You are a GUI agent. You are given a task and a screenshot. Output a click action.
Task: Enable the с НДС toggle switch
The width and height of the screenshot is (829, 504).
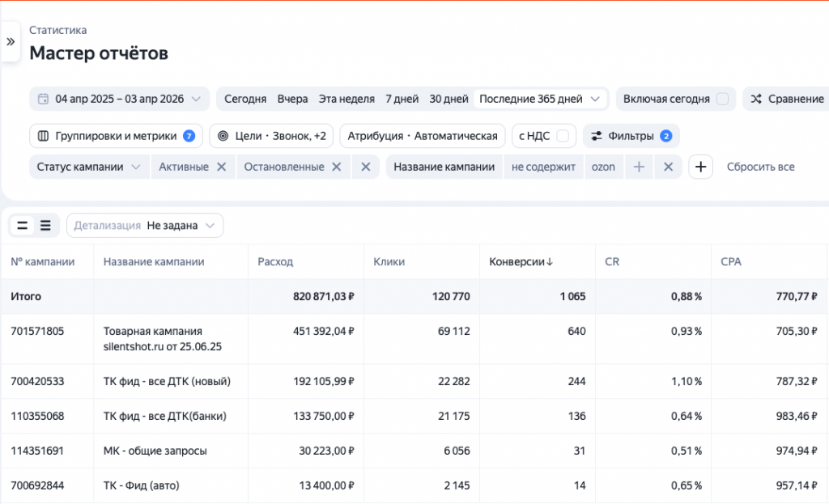pos(563,135)
